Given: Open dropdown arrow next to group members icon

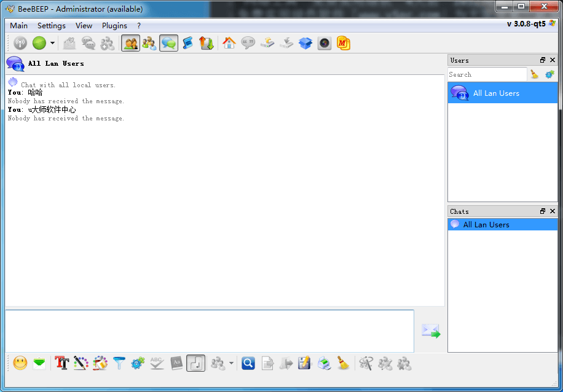Looking at the screenshot, I should 231,363.
